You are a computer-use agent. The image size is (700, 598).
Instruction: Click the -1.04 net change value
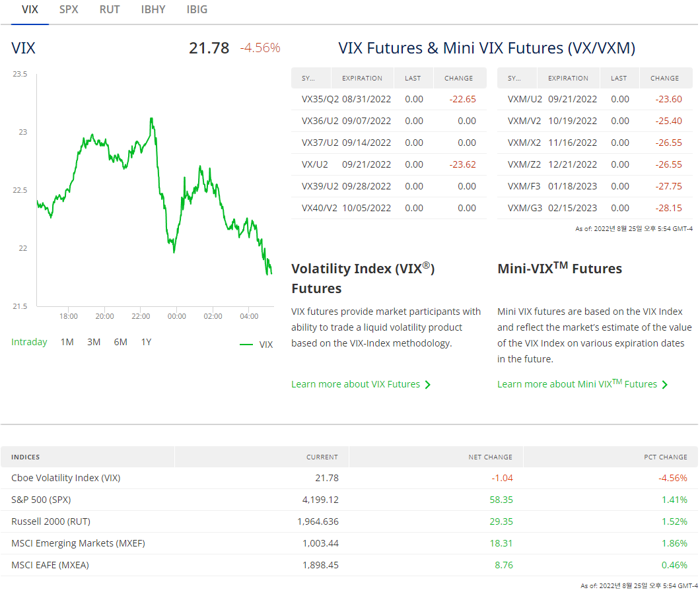tap(502, 478)
